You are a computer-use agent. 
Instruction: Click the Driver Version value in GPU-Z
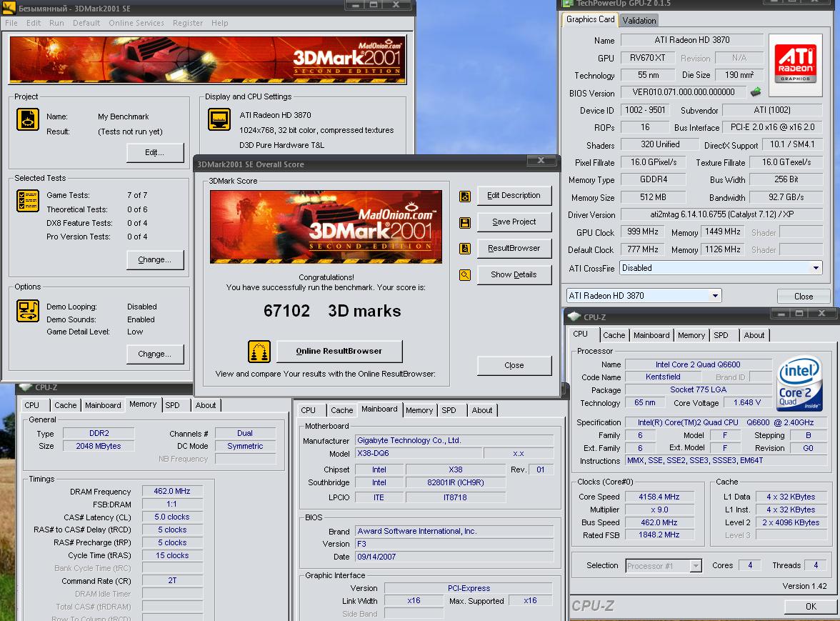point(721,214)
